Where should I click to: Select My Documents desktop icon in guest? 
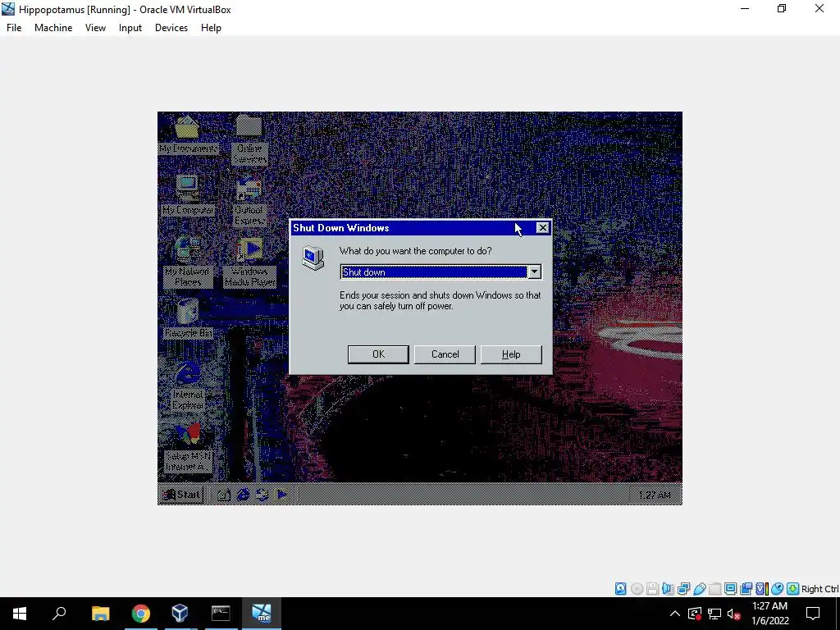(188, 135)
